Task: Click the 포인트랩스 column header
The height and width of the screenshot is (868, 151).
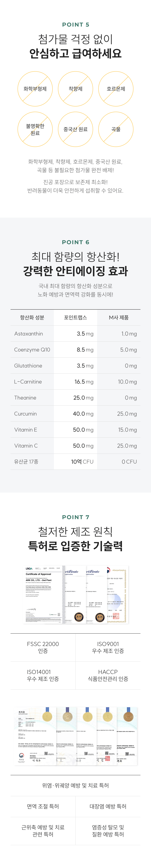Action: point(75,317)
